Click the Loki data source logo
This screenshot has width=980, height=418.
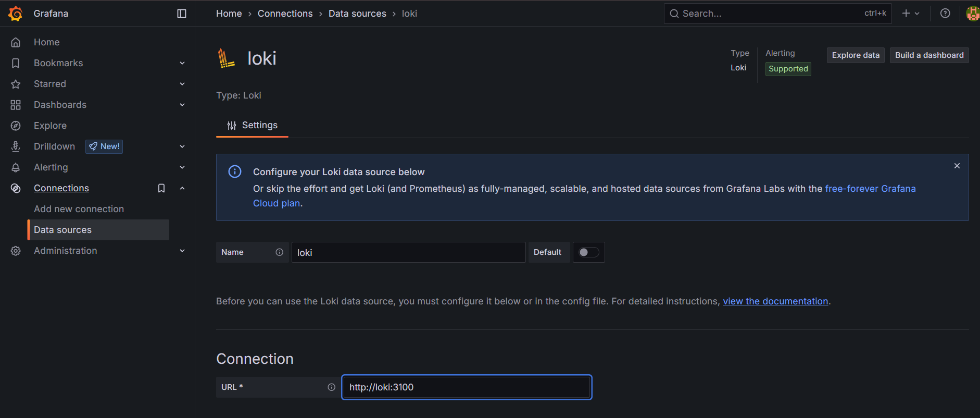(x=226, y=58)
